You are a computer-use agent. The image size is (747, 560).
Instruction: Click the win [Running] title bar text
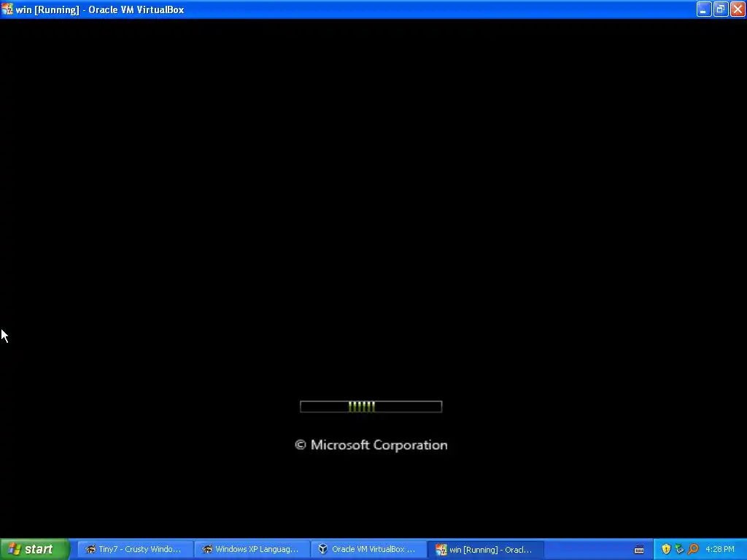[x=99, y=9]
